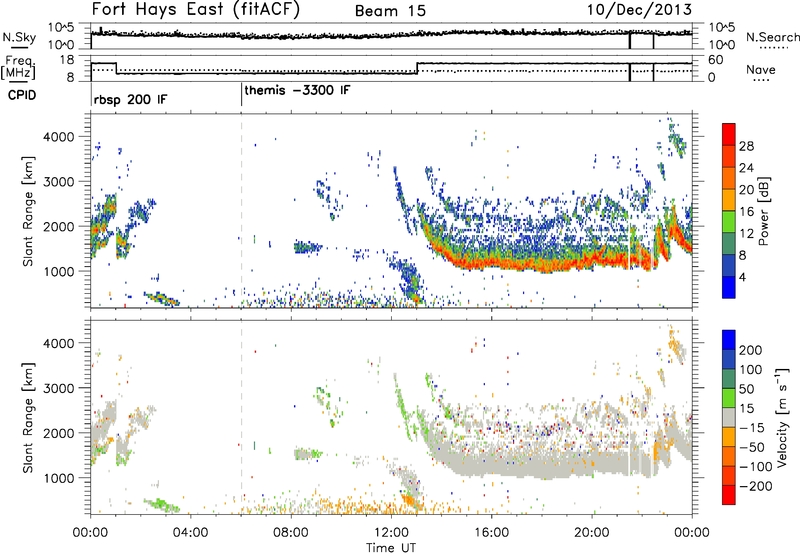This screenshot has width=800, height=554.
Task: Click the velocity colorbar value '200'
Action: (x=751, y=350)
